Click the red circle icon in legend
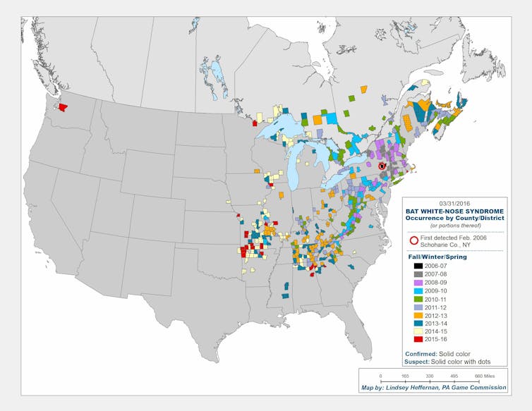Screen dimensions: 532x411 413,240
